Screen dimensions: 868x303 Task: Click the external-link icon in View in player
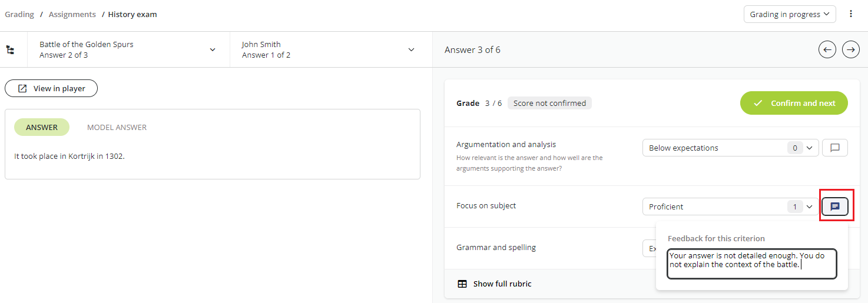22,88
